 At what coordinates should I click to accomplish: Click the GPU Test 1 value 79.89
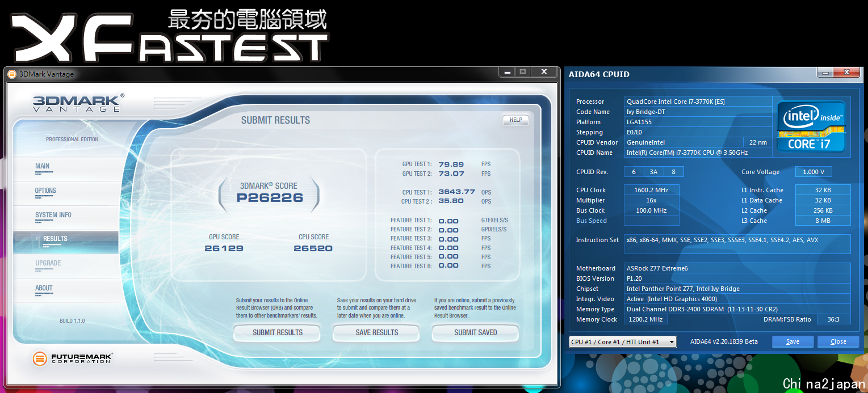pos(451,164)
